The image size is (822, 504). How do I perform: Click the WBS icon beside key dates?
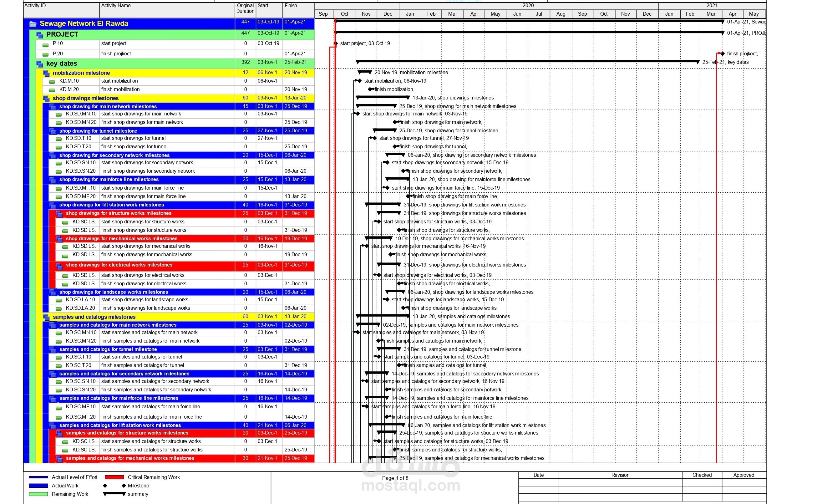39,64
